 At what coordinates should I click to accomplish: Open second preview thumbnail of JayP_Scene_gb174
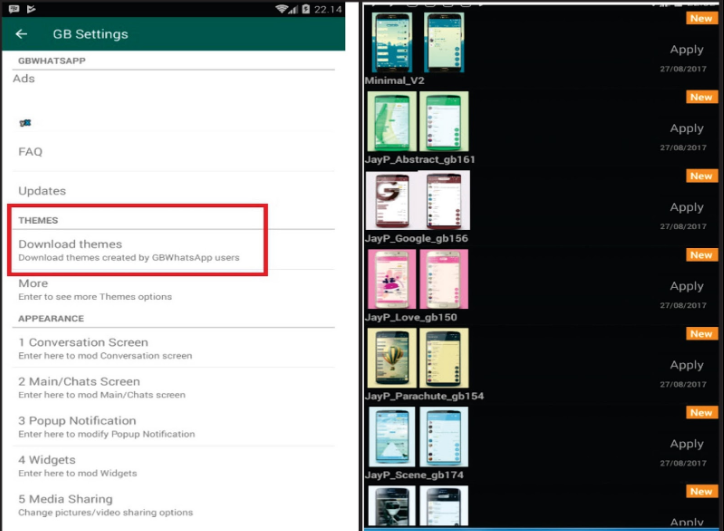pyautogui.click(x=444, y=437)
